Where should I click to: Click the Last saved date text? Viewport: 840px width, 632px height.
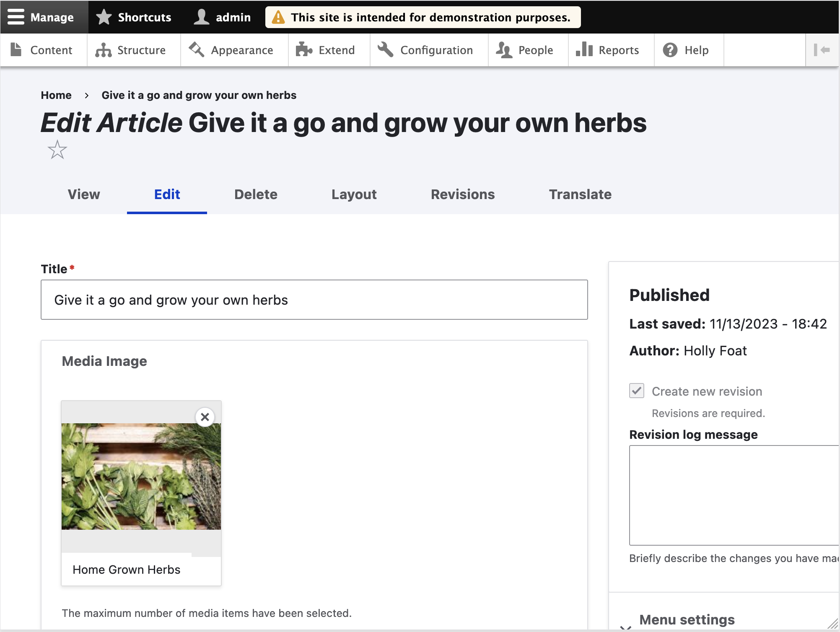coord(728,324)
